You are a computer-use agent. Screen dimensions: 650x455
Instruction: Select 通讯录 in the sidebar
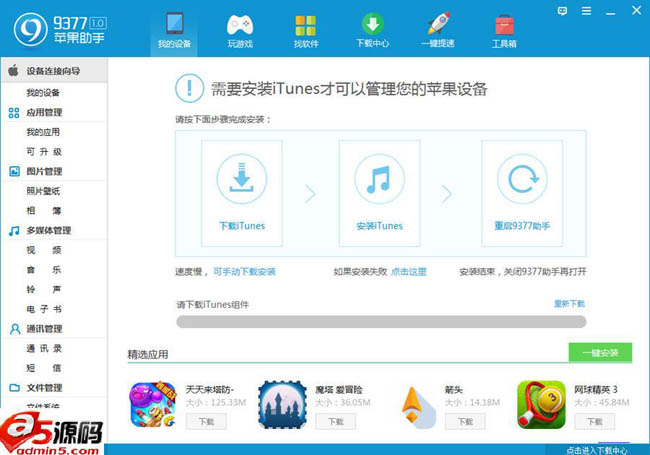44,349
